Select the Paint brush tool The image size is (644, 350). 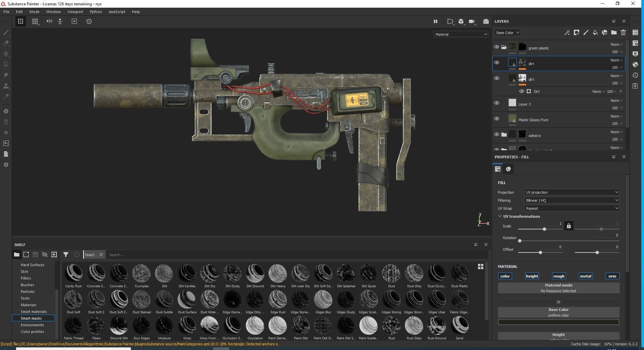point(6,32)
